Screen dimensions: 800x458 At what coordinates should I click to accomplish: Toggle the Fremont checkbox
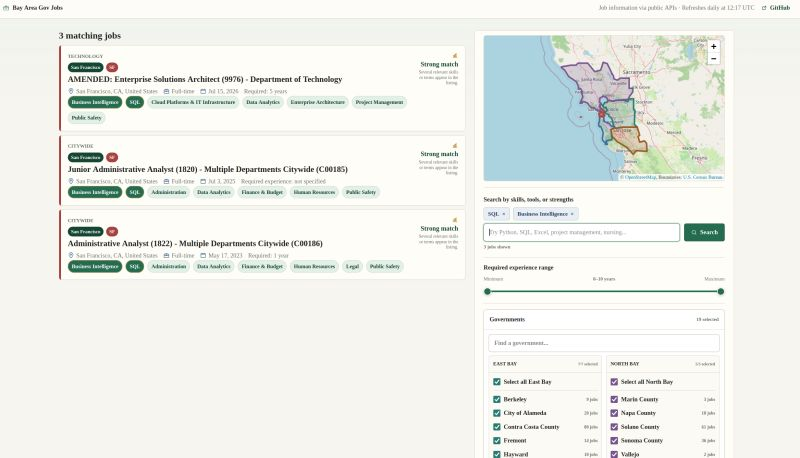pyautogui.click(x=497, y=441)
